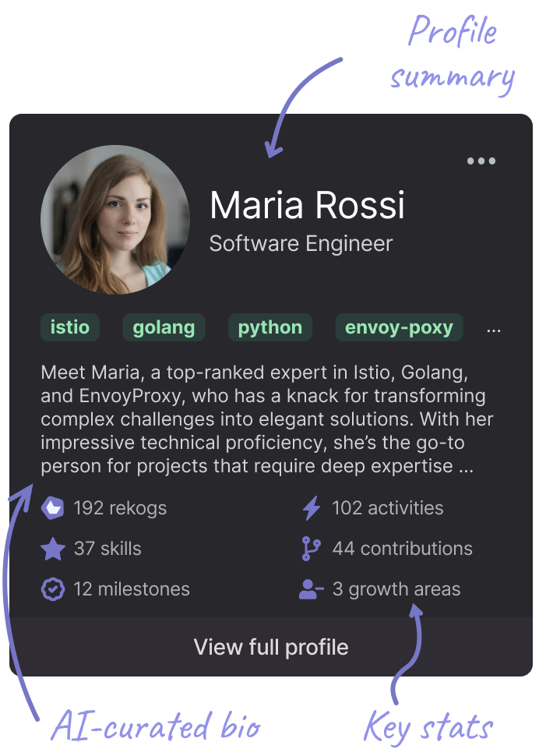Click the contributions branch icon
The width and height of the screenshot is (539, 756).
311,549
